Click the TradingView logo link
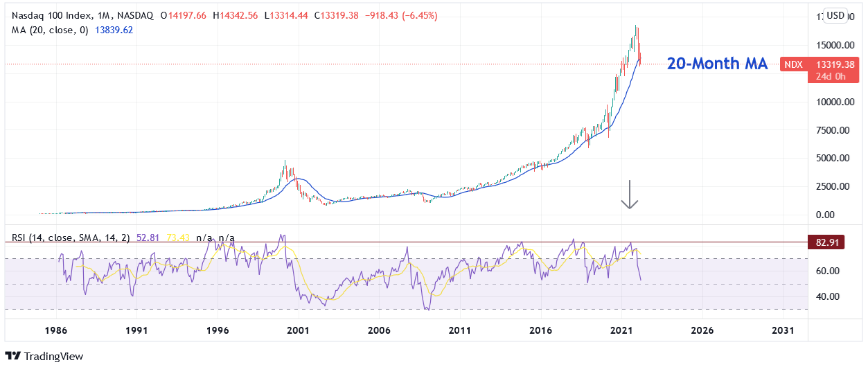 [x=44, y=356]
